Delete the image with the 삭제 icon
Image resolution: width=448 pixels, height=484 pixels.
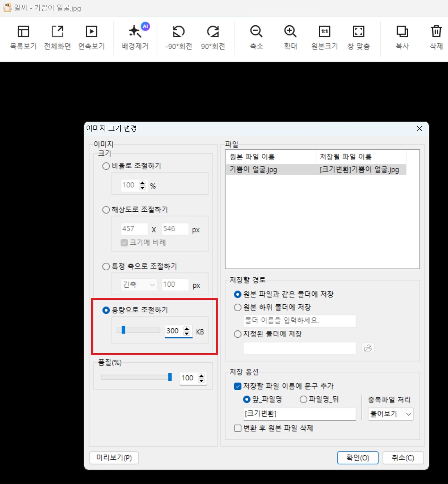(436, 37)
